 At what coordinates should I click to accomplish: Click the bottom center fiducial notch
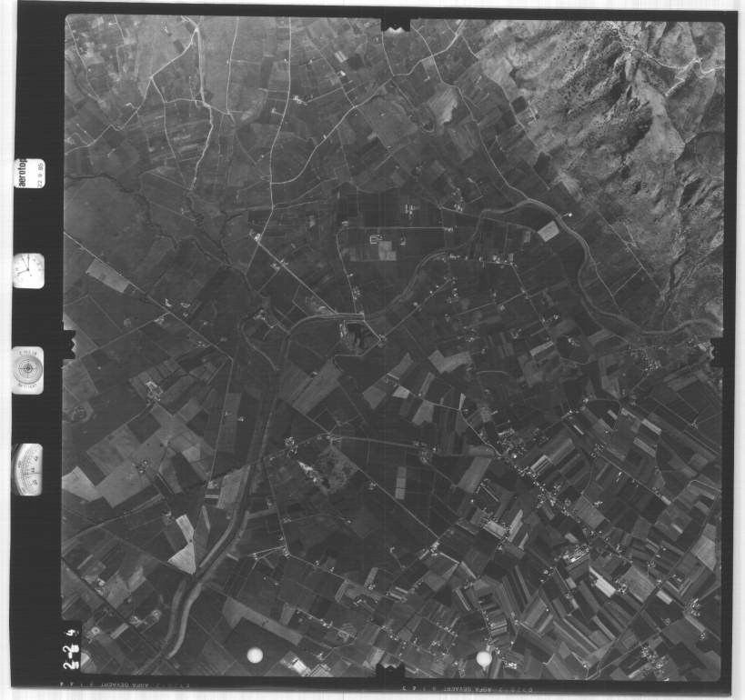pos(389,673)
